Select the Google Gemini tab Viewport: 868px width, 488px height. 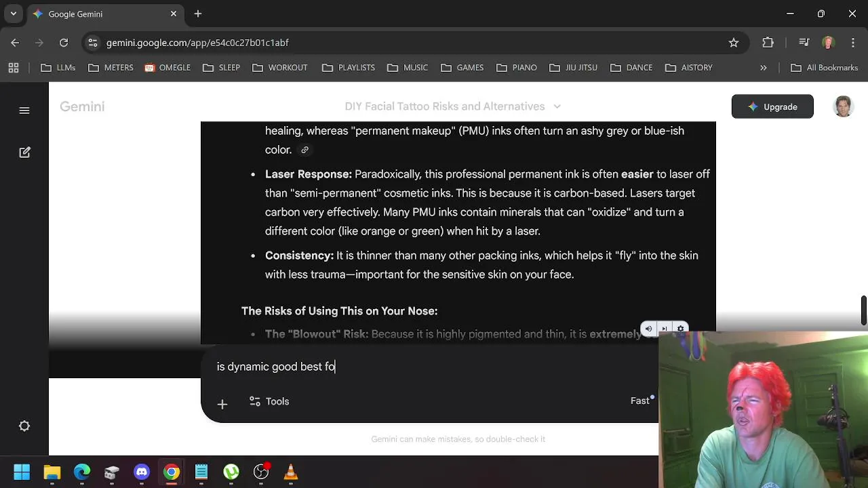104,14
